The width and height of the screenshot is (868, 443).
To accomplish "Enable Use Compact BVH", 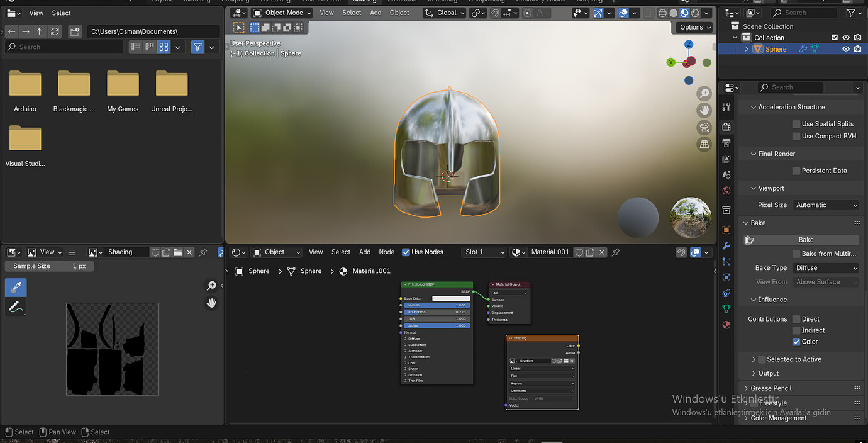I will [x=796, y=136].
